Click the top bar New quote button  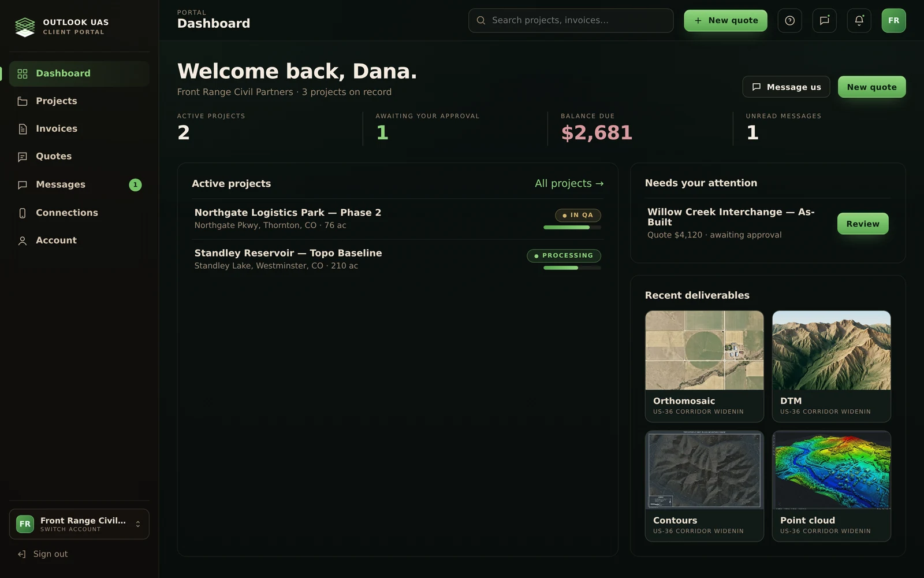click(x=725, y=21)
